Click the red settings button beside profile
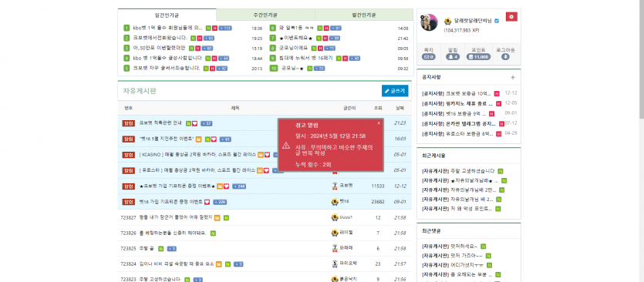The height and width of the screenshot is (282, 644). tap(511, 17)
